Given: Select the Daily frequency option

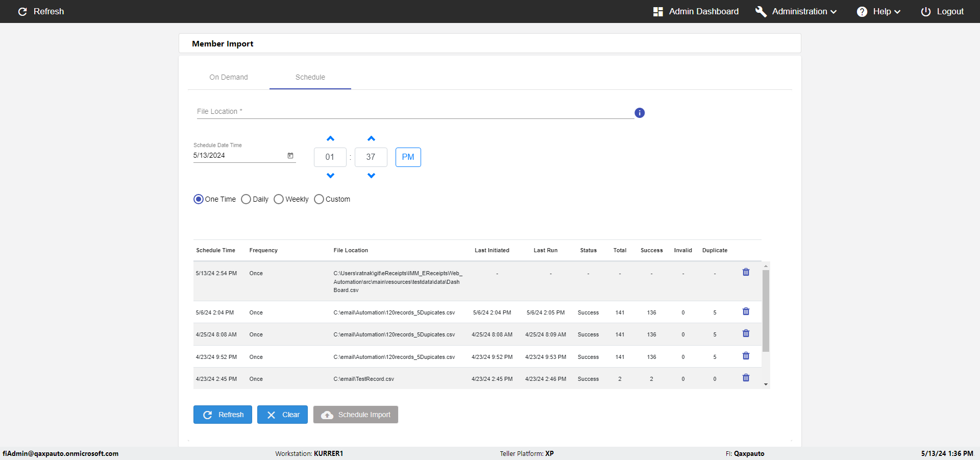Looking at the screenshot, I should pyautogui.click(x=246, y=199).
